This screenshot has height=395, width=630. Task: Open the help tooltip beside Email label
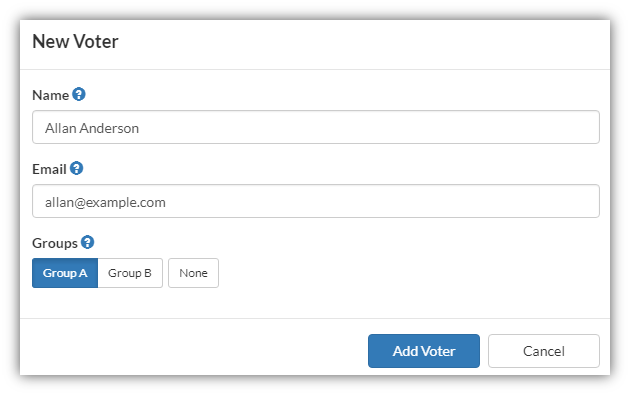76,168
